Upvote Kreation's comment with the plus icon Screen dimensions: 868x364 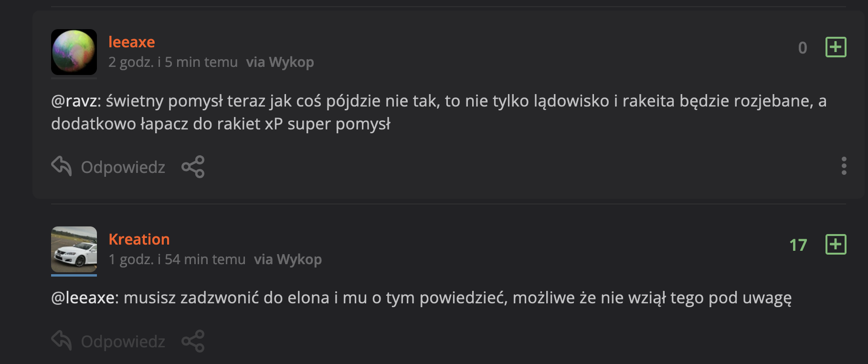click(x=836, y=245)
